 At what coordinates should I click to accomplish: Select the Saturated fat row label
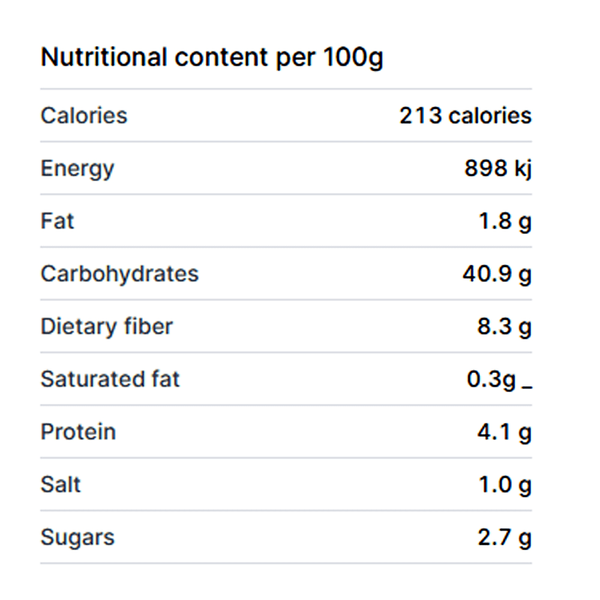110,380
